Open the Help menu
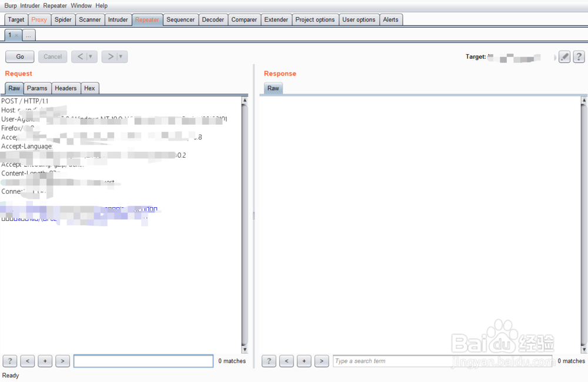The image size is (588, 382). click(x=101, y=6)
